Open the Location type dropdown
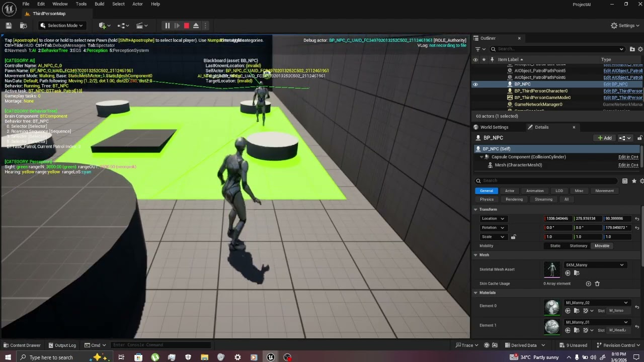 (x=493, y=219)
